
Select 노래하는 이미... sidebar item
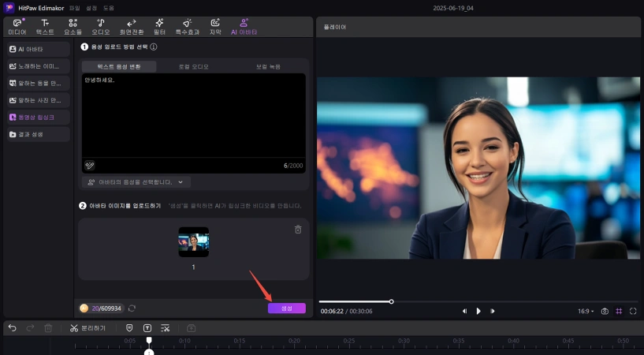pyautogui.click(x=39, y=66)
